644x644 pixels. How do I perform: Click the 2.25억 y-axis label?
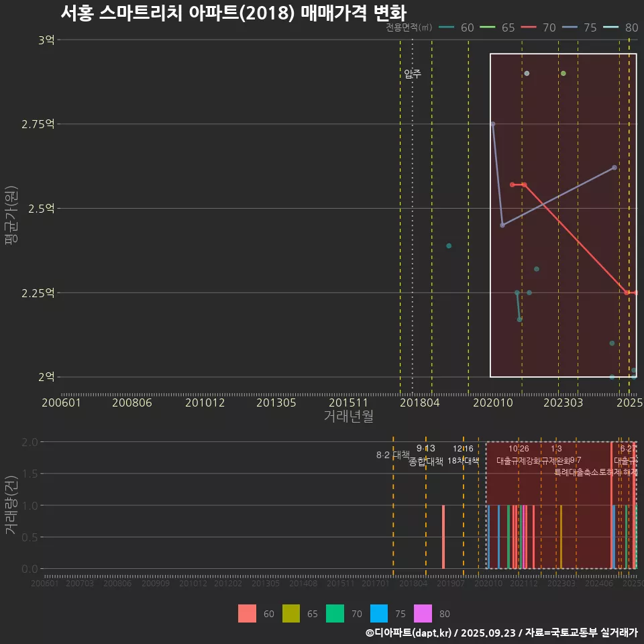tap(38, 293)
